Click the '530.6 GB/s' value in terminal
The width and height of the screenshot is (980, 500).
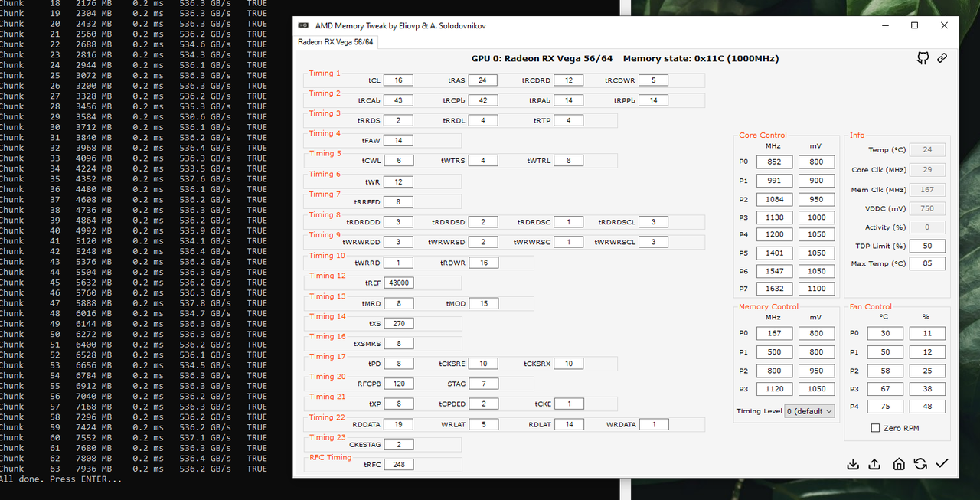point(205,117)
